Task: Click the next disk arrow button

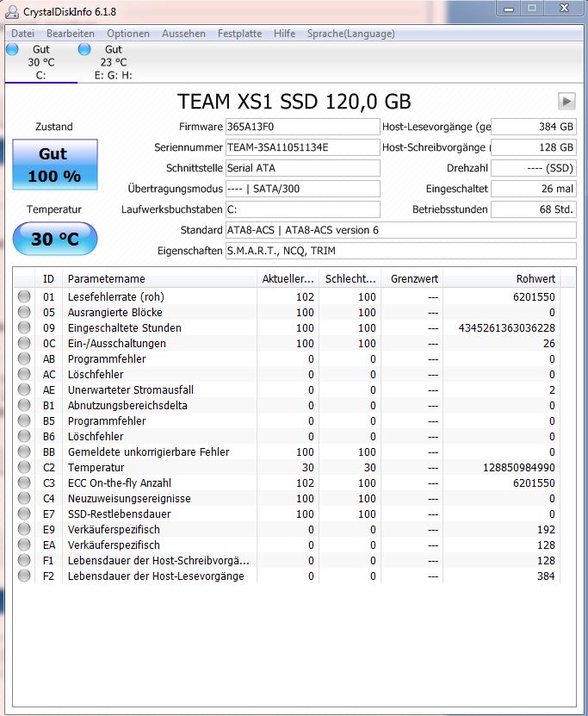Action: 566,101
